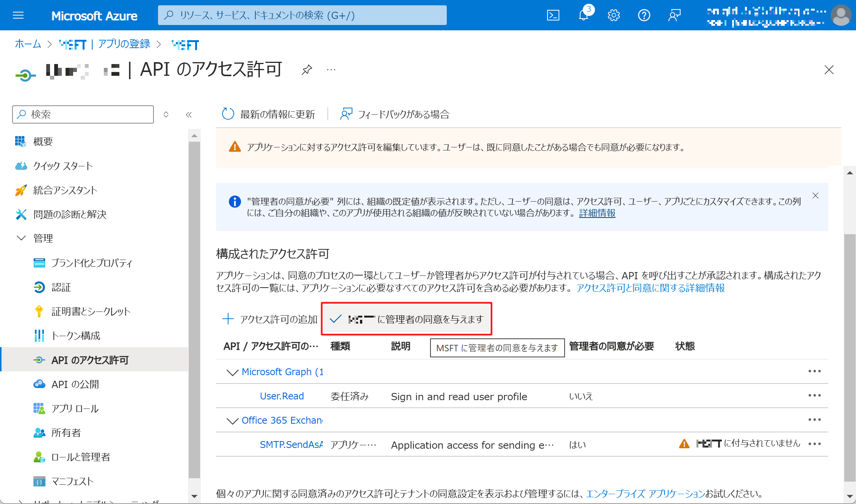Go to ホーム breadcrumb

28,44
